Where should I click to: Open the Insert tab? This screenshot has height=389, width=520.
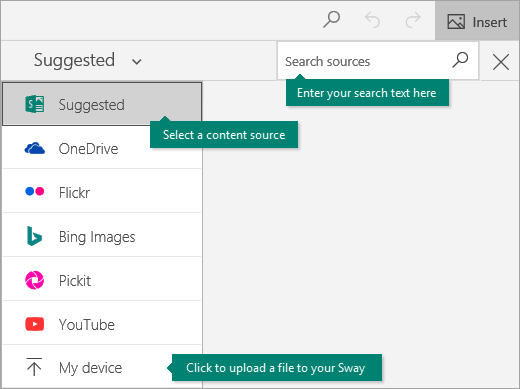pyautogui.click(x=477, y=21)
